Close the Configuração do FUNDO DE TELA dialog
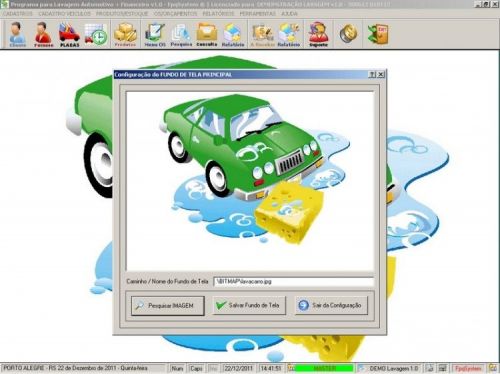Viewport: 500px width, 374px height. coord(381,75)
